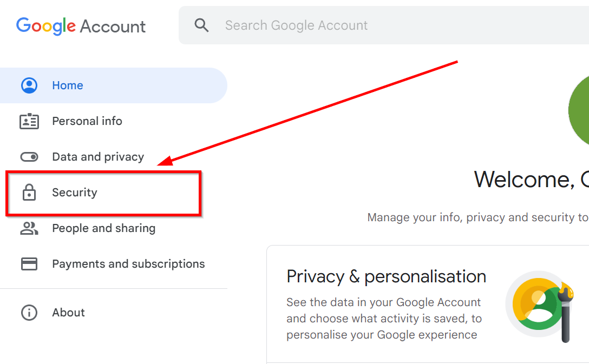
Task: Open the About page
Action: pyautogui.click(x=68, y=313)
